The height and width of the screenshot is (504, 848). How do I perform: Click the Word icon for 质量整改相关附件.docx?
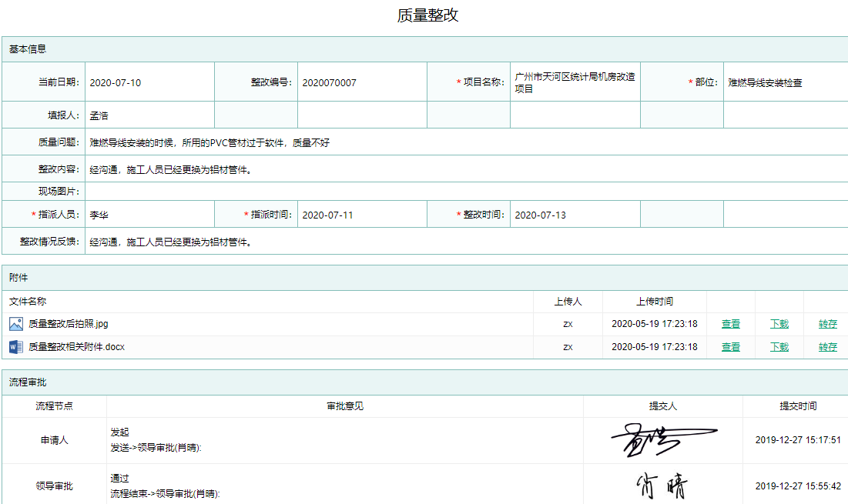click(x=16, y=347)
